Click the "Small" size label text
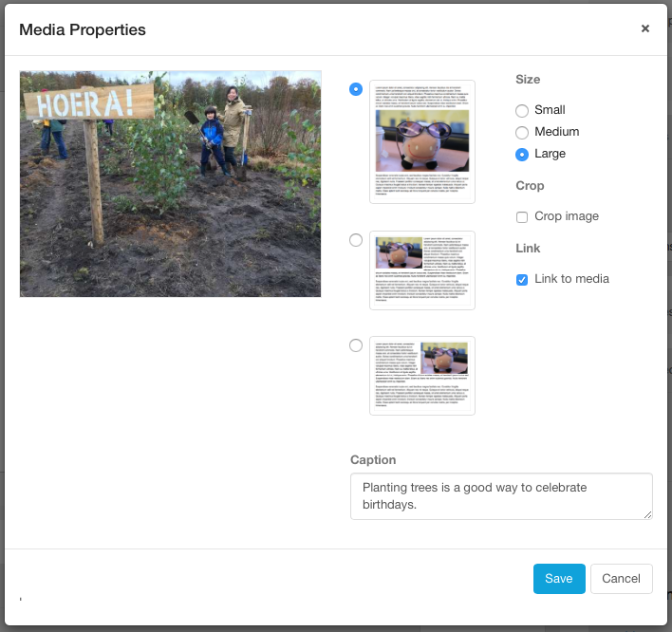Image resolution: width=672 pixels, height=632 pixels. coord(550,110)
